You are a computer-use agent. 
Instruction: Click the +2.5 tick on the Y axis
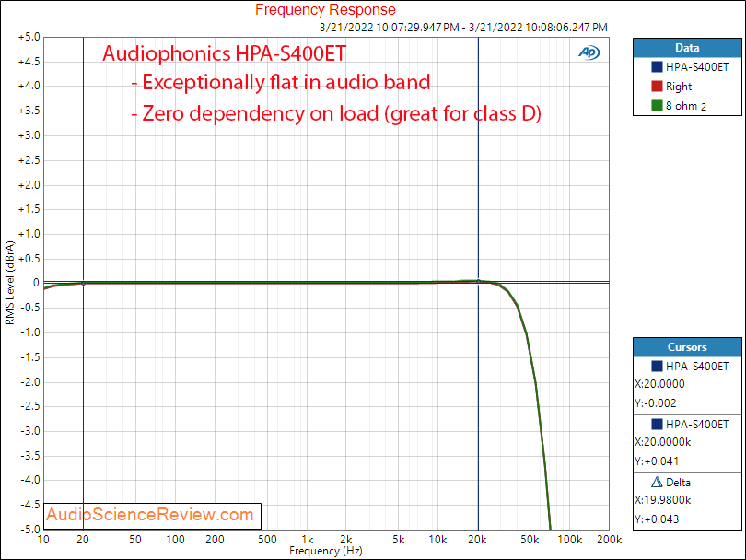(x=29, y=160)
